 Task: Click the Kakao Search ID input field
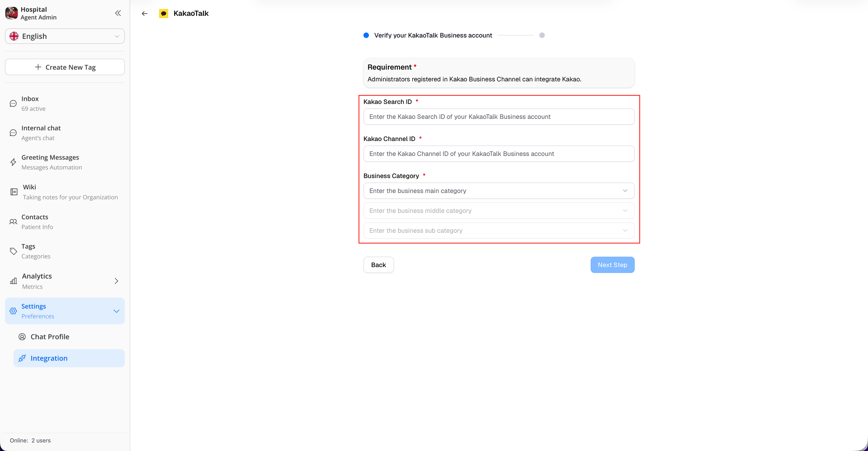pyautogui.click(x=499, y=117)
